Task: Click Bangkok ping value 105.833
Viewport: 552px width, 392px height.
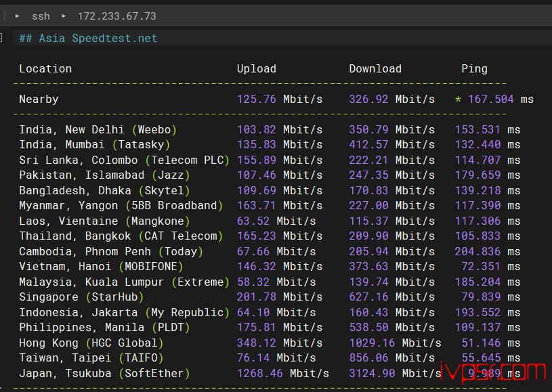Action: tap(477, 236)
